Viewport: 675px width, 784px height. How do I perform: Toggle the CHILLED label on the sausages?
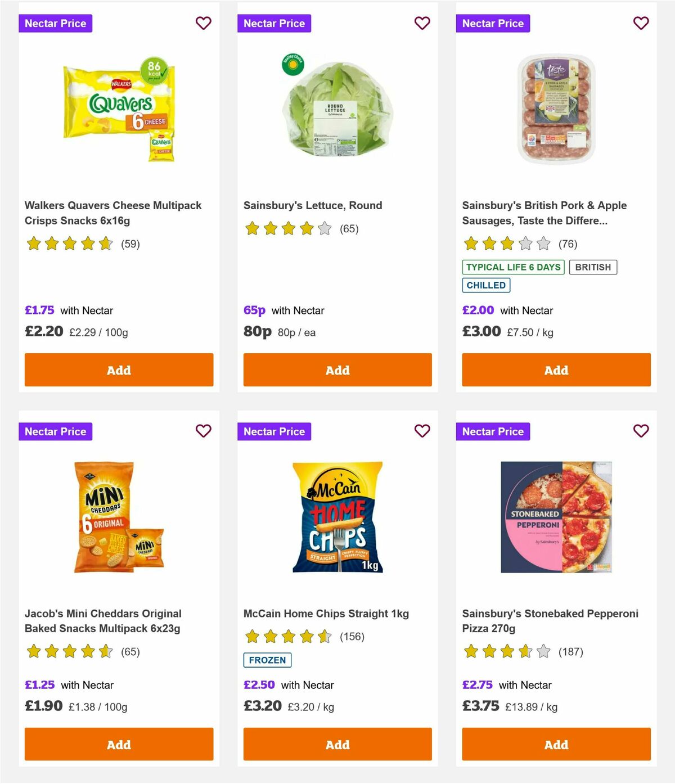pos(486,285)
